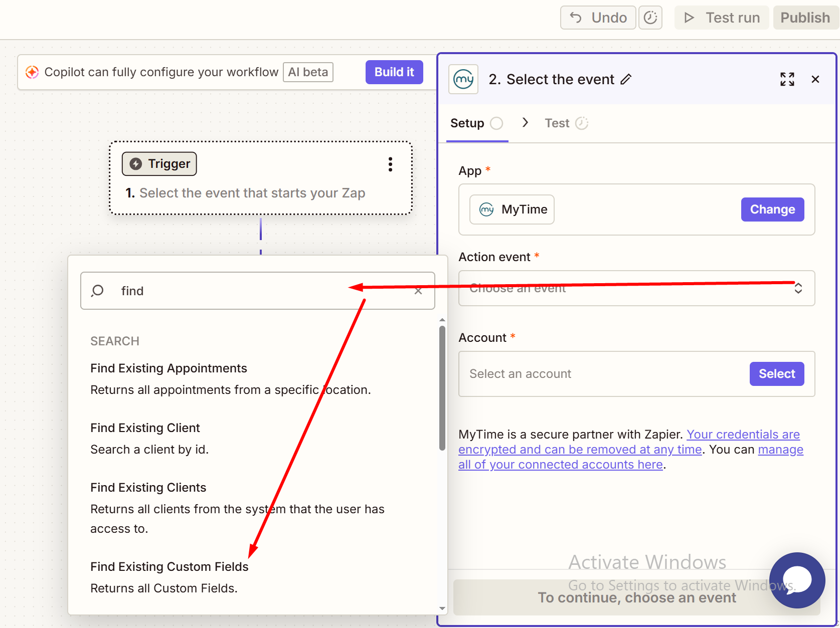This screenshot has height=628, width=840.
Task: Click the small MyTime icon in app chip
Action: point(486,210)
